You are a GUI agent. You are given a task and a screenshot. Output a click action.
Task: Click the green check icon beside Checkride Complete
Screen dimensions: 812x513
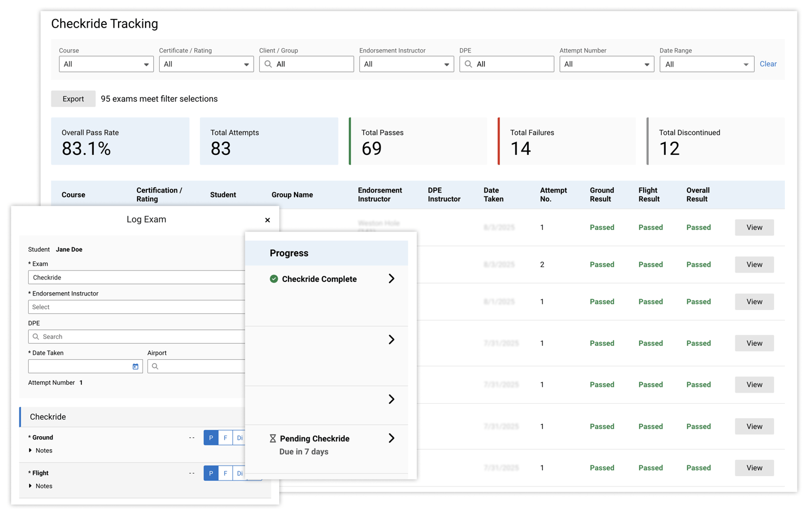pos(274,279)
